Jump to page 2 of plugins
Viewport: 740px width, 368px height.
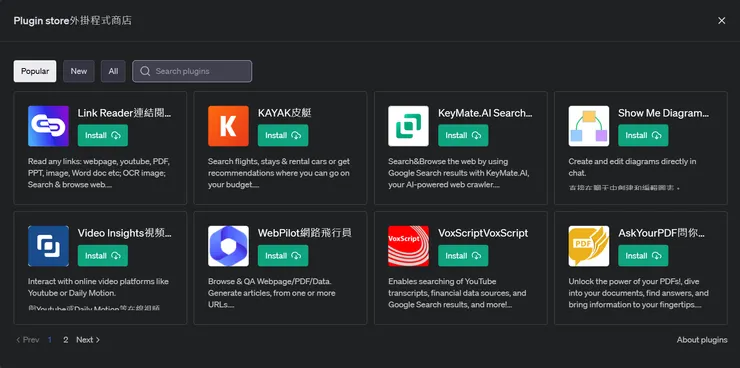tap(66, 340)
